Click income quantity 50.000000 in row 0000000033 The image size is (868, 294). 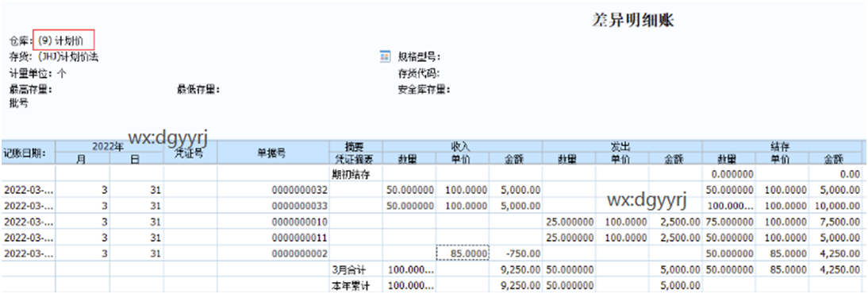(409, 206)
